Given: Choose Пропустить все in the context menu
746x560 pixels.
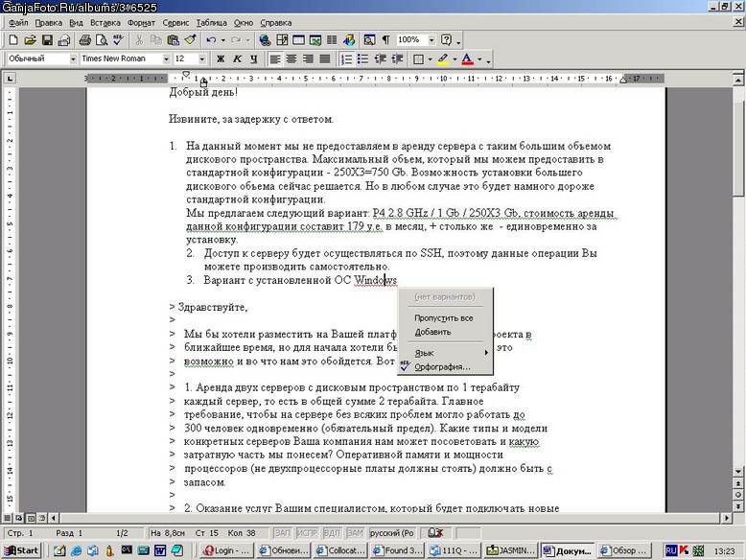Looking at the screenshot, I should pos(446,317).
